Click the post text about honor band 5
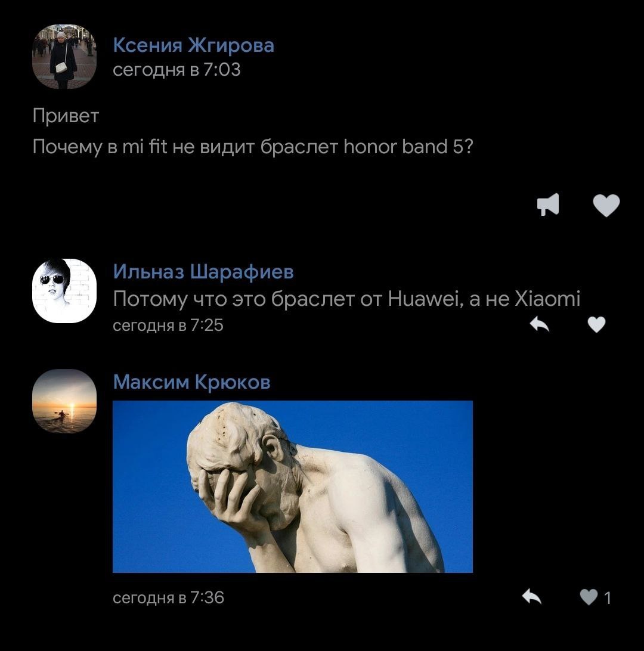 point(253,147)
